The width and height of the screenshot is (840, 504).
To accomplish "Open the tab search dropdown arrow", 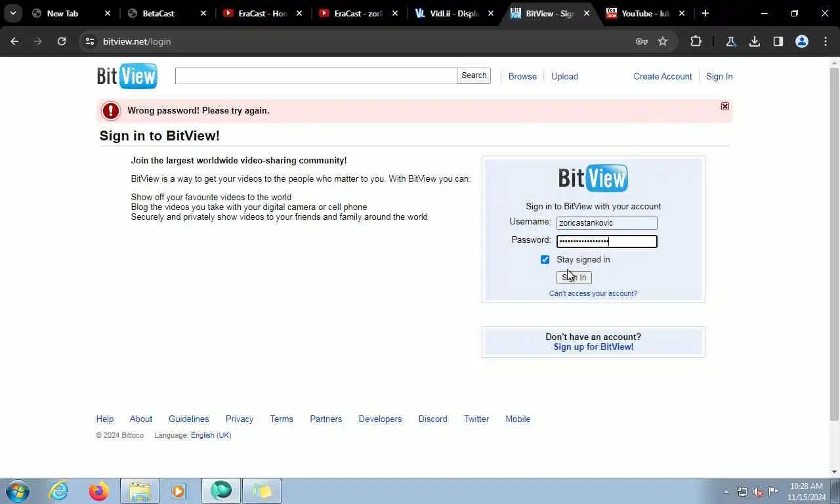I will point(12,13).
